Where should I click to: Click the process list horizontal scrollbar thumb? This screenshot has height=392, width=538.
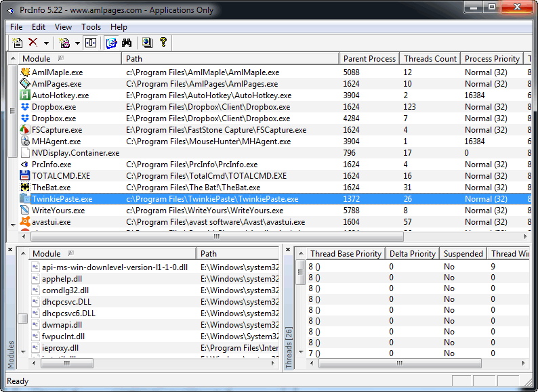coord(217,236)
